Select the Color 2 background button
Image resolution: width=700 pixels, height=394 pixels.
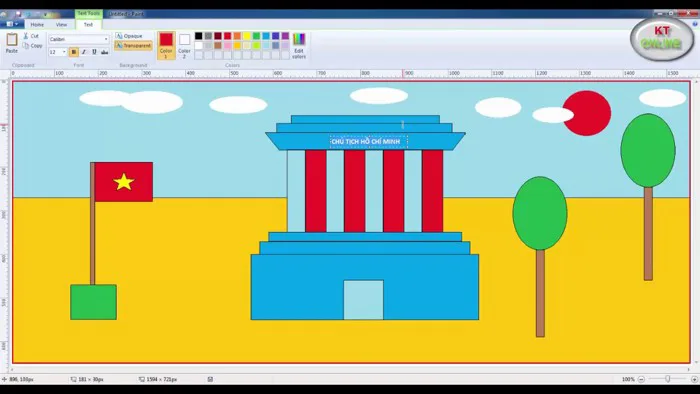point(184,46)
